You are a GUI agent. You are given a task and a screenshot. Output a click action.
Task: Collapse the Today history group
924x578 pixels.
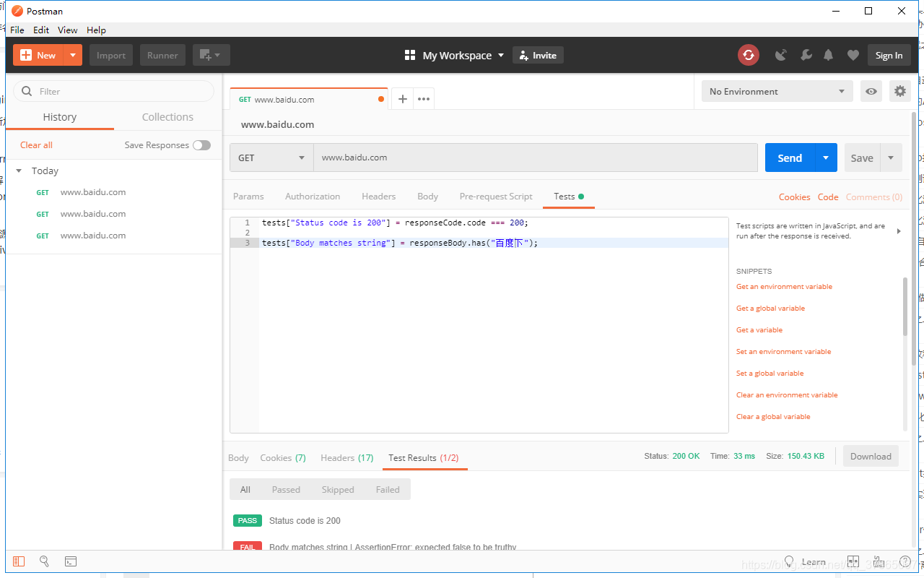(19, 171)
